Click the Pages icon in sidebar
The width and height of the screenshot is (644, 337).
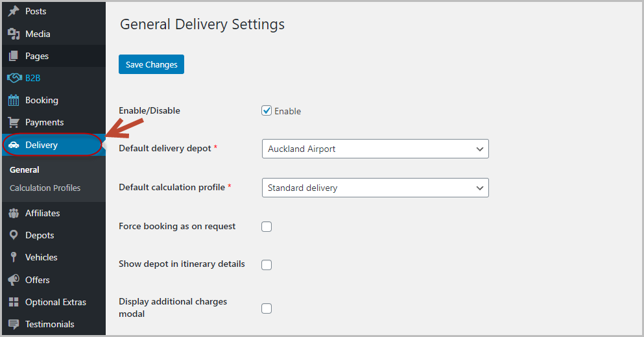(14, 56)
